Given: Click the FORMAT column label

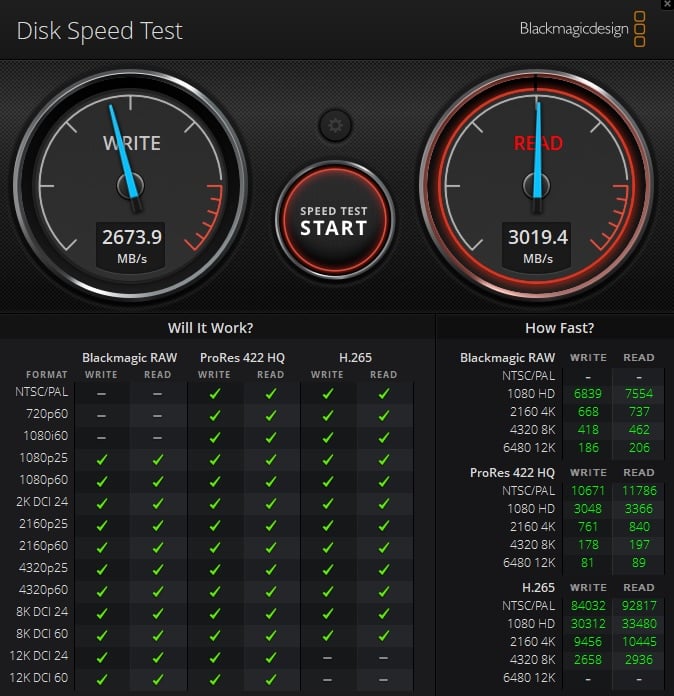Looking at the screenshot, I should click(x=47, y=375).
